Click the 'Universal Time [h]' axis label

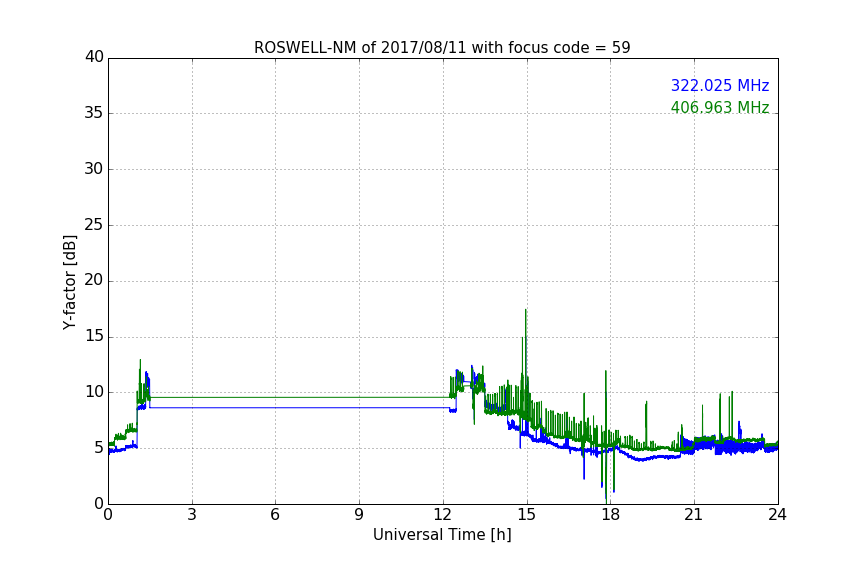click(442, 534)
